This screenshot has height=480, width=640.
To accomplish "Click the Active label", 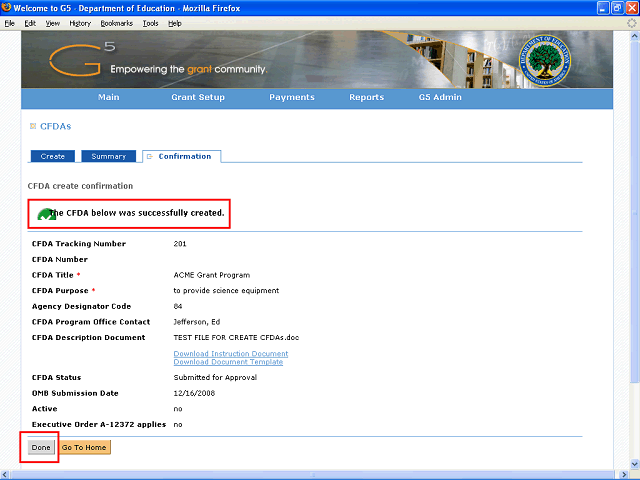I will (44, 409).
